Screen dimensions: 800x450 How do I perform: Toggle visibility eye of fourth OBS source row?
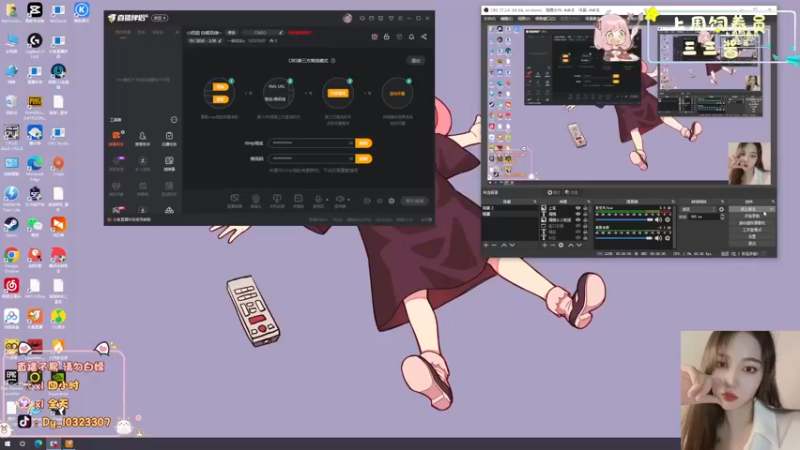[x=578, y=226]
